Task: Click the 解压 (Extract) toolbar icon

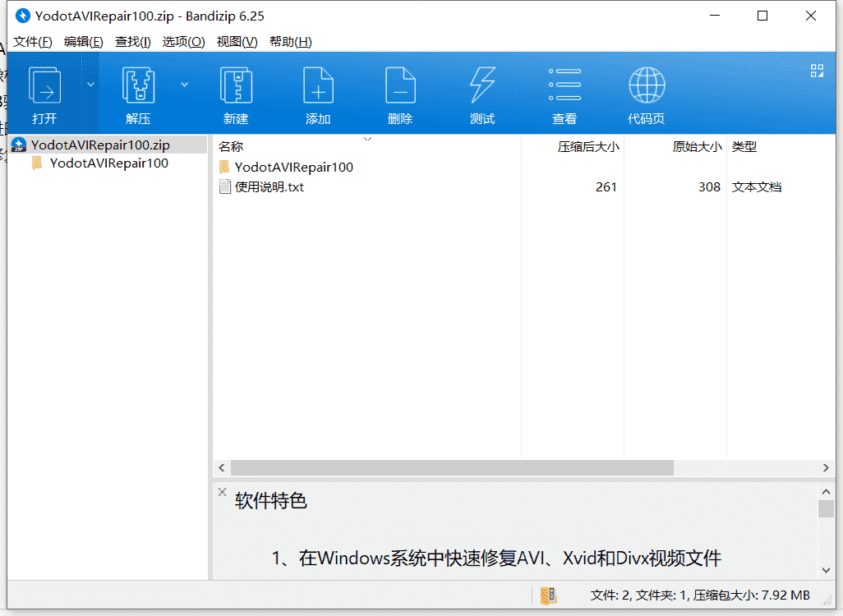Action: click(138, 85)
